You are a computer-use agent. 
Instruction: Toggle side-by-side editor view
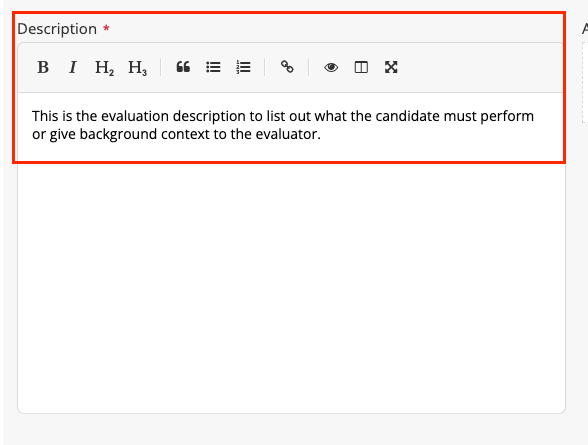(361, 67)
